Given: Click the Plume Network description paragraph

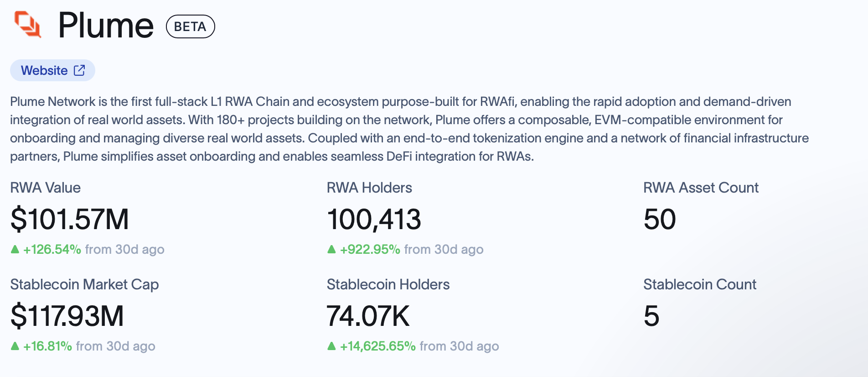Looking at the screenshot, I should pyautogui.click(x=409, y=129).
